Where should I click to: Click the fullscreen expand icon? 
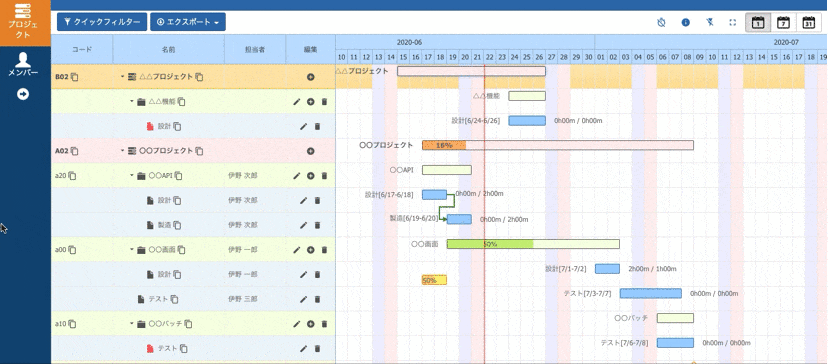pyautogui.click(x=732, y=23)
